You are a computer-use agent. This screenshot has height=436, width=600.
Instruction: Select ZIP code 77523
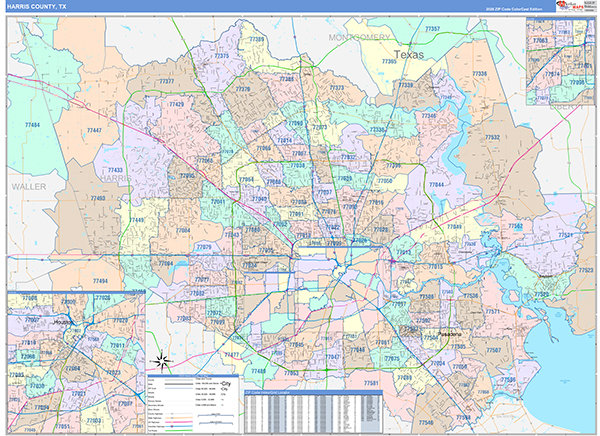[586, 270]
